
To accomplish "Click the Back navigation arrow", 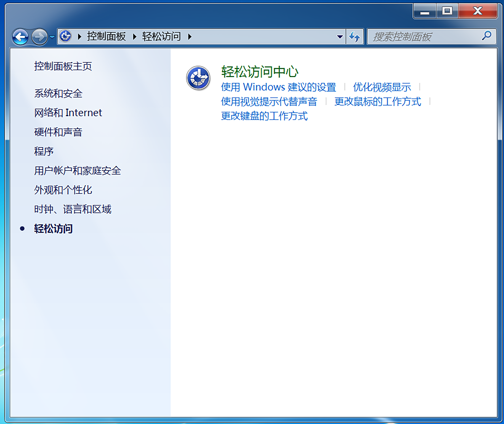I will (x=20, y=37).
